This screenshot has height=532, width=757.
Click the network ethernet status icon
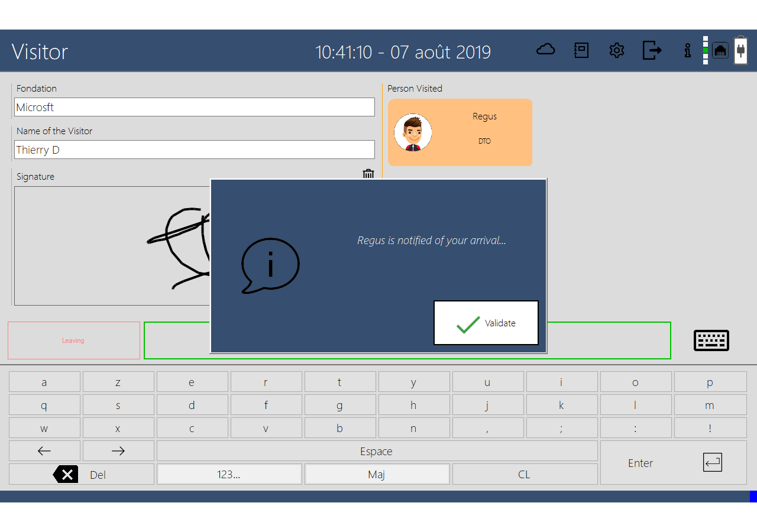[720, 50]
